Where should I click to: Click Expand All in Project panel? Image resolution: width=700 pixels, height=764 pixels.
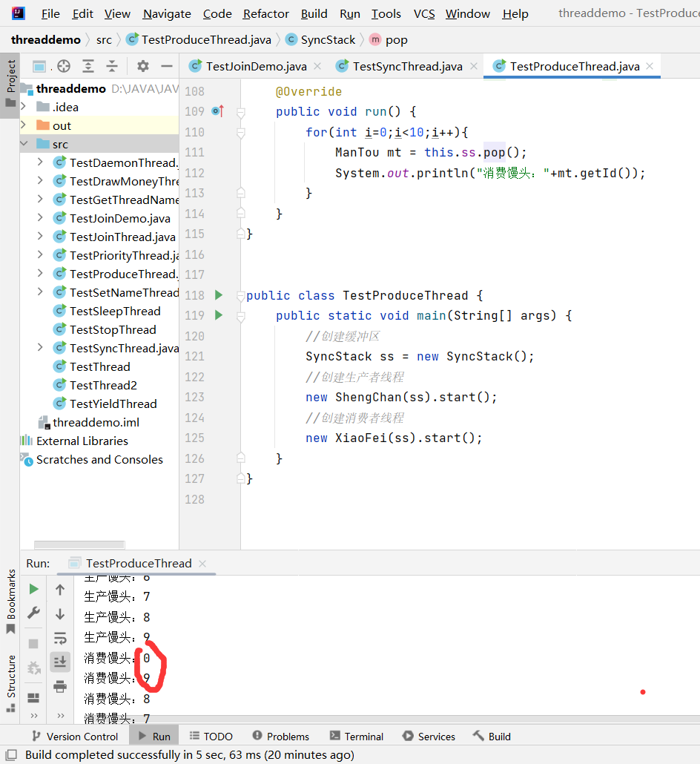pyautogui.click(x=88, y=66)
